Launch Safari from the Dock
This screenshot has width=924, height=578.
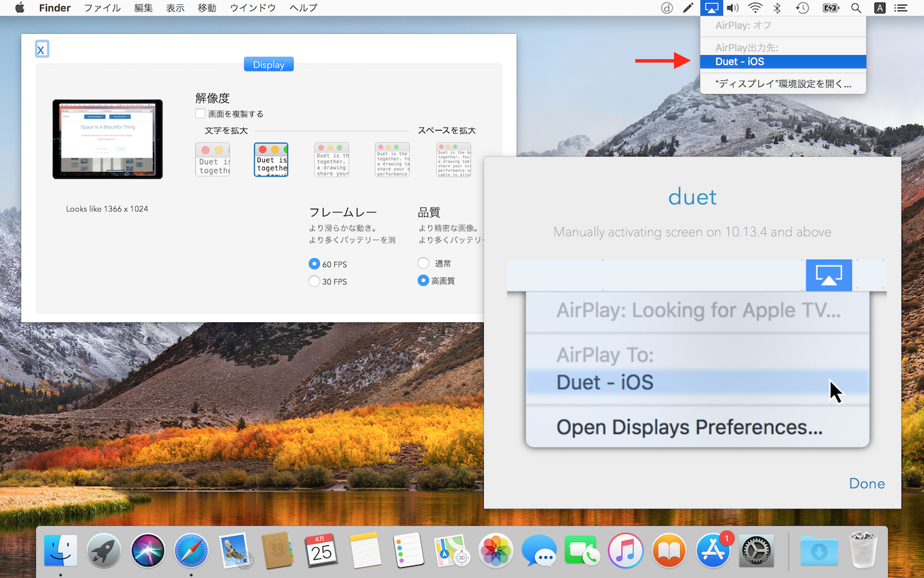click(x=191, y=550)
